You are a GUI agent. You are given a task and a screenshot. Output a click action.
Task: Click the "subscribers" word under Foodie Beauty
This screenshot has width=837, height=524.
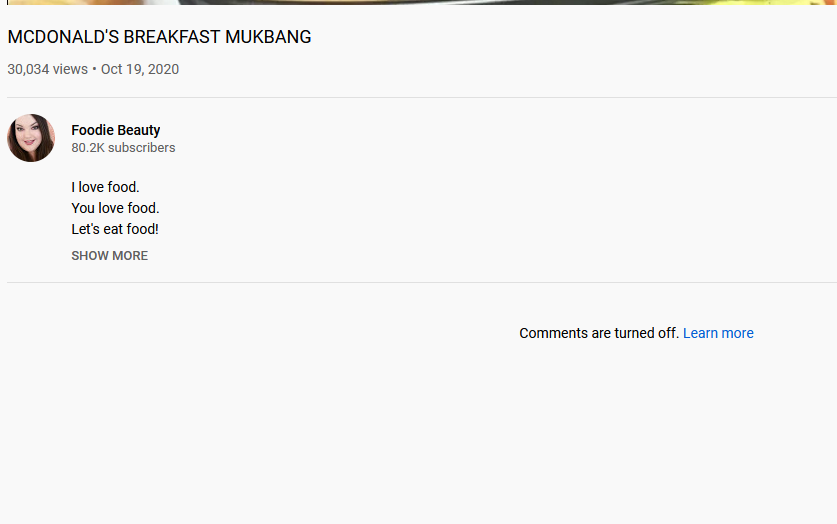pyautogui.click(x=141, y=148)
